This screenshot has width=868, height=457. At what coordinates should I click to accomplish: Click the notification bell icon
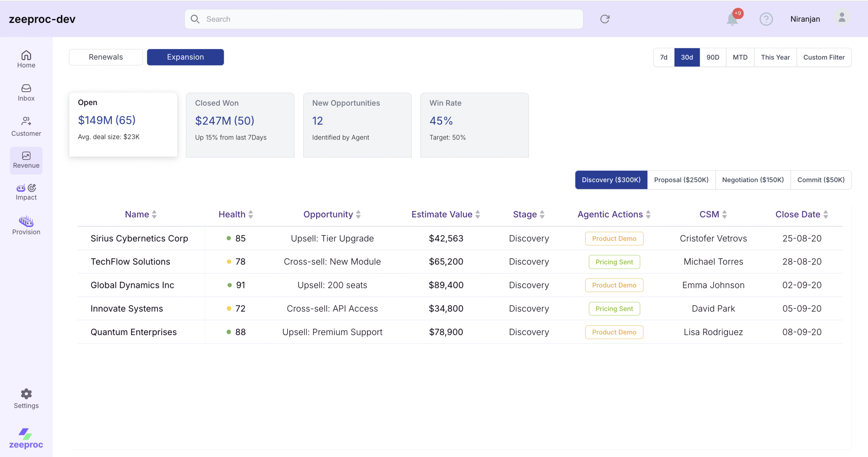click(732, 19)
